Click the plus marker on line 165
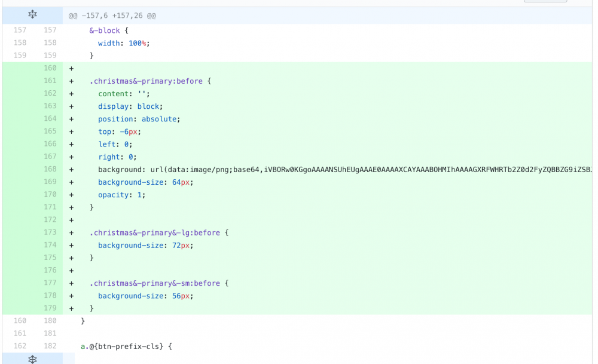Screen dimensions: 598x364 click(x=72, y=131)
